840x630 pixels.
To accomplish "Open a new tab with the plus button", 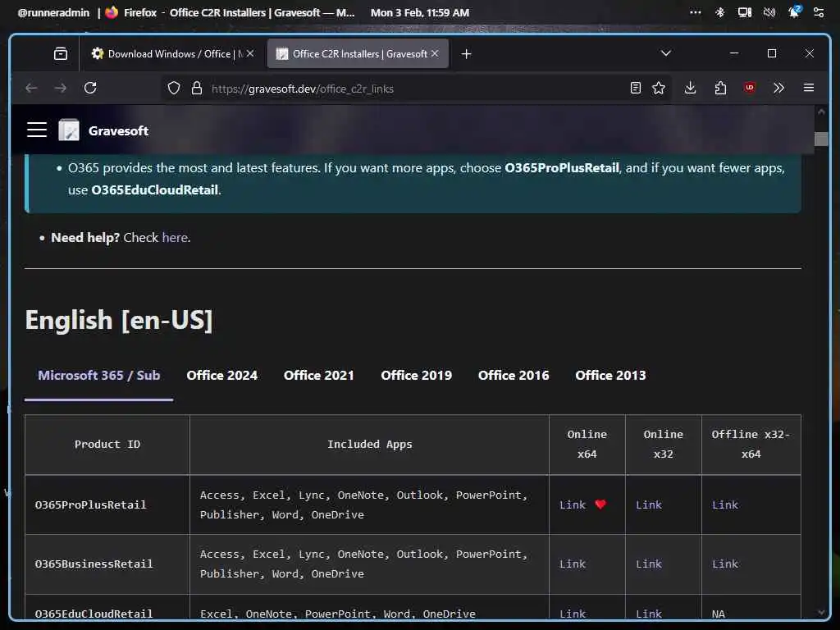I will tap(466, 54).
